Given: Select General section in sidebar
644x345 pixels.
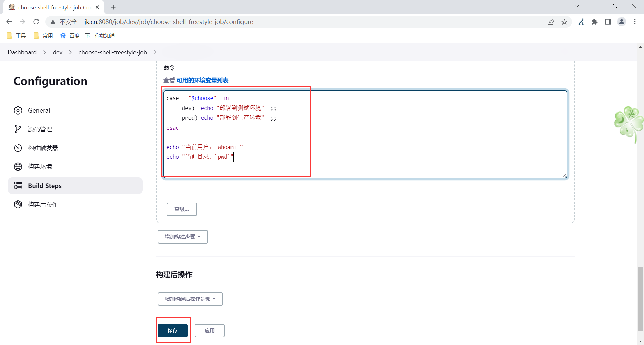Looking at the screenshot, I should [x=75, y=110].
